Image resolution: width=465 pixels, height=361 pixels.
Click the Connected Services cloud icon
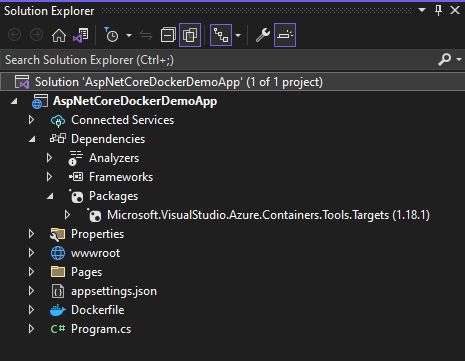(x=58, y=121)
